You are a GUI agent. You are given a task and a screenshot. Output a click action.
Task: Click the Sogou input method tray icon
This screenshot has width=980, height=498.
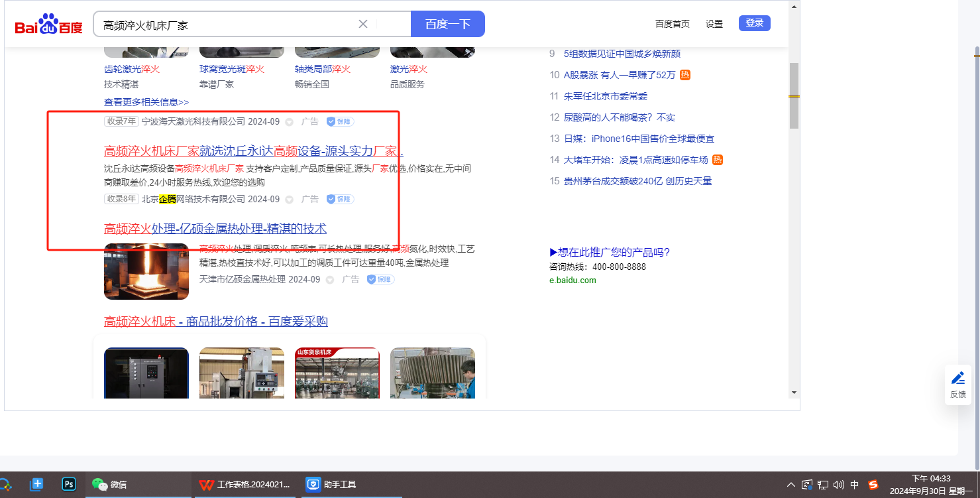pyautogui.click(x=873, y=485)
